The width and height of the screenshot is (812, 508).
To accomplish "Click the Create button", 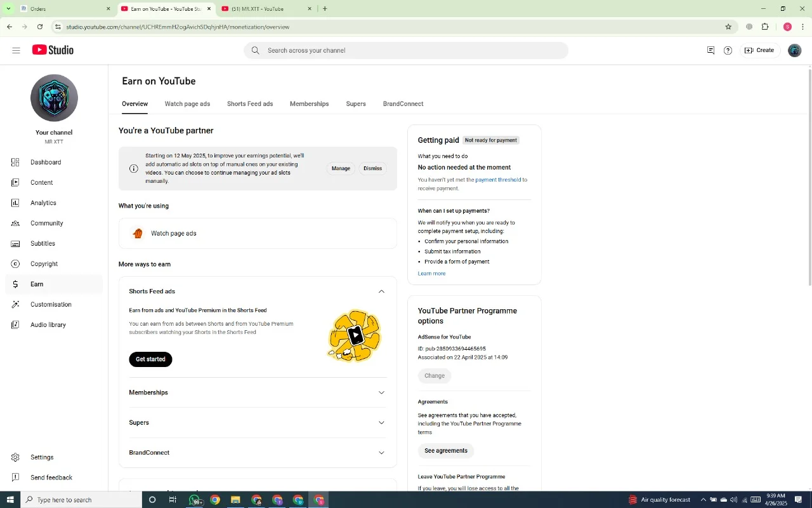I will [759, 50].
